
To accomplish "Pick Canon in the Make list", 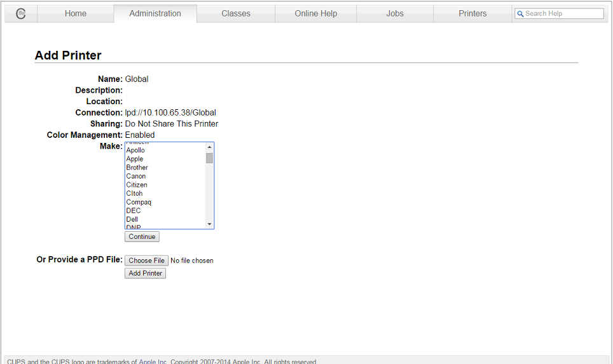I will click(165, 176).
